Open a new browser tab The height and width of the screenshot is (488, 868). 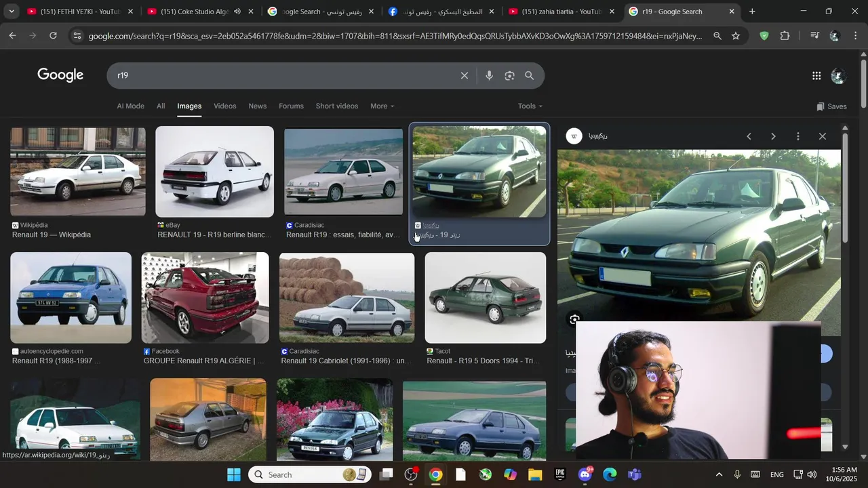[x=752, y=12]
